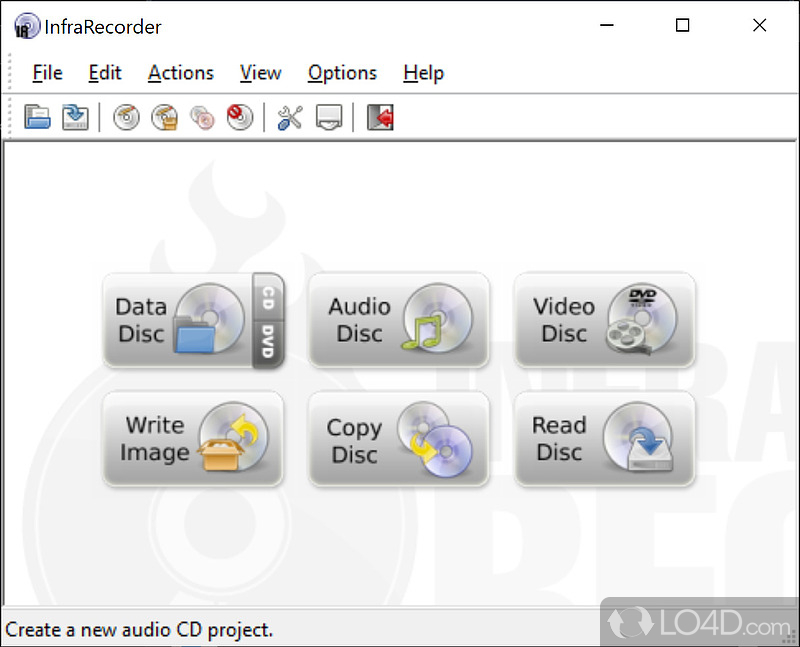Minimize the InfraRecorder window
Viewport: 800px width, 647px height.
tap(607, 25)
